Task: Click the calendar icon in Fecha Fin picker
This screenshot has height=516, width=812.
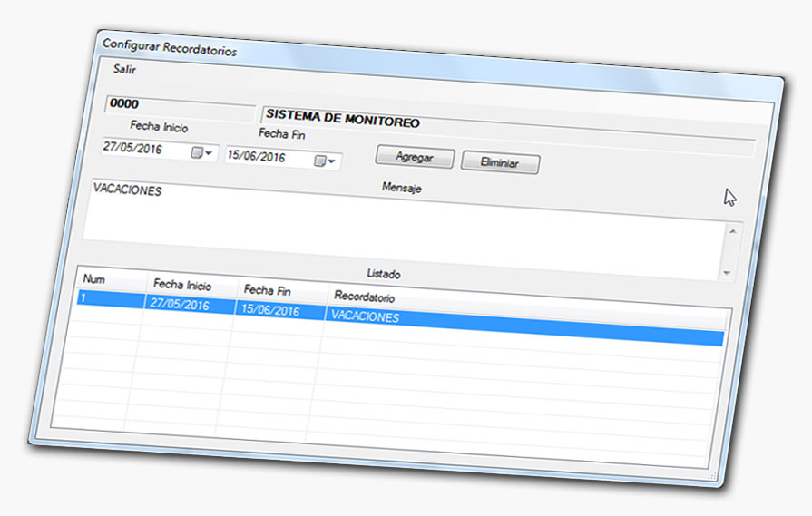Action: [319, 161]
